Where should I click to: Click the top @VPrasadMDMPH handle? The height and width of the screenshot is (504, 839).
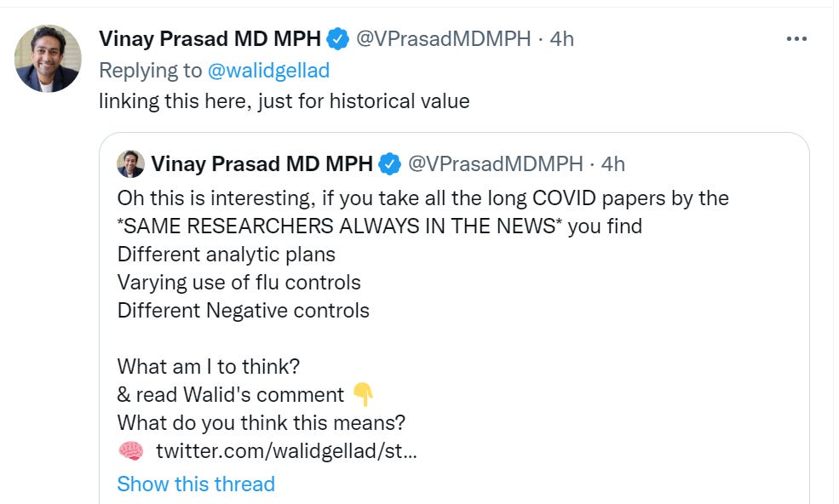[443, 39]
